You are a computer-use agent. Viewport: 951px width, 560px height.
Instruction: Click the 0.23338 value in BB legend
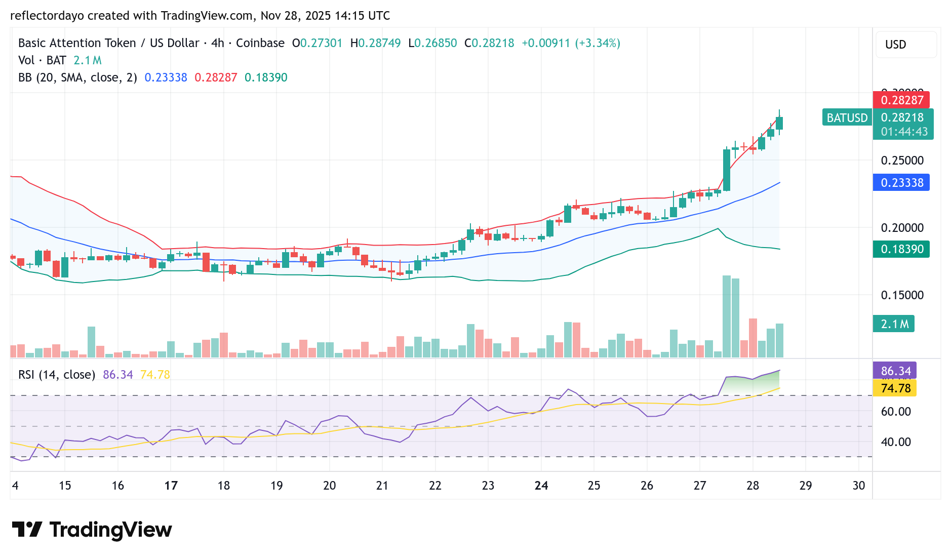click(166, 77)
